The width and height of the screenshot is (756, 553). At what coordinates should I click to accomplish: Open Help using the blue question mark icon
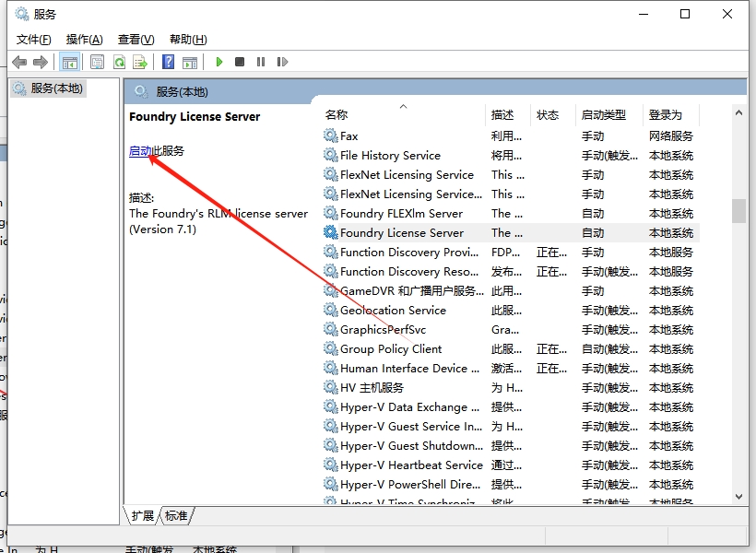[x=168, y=61]
